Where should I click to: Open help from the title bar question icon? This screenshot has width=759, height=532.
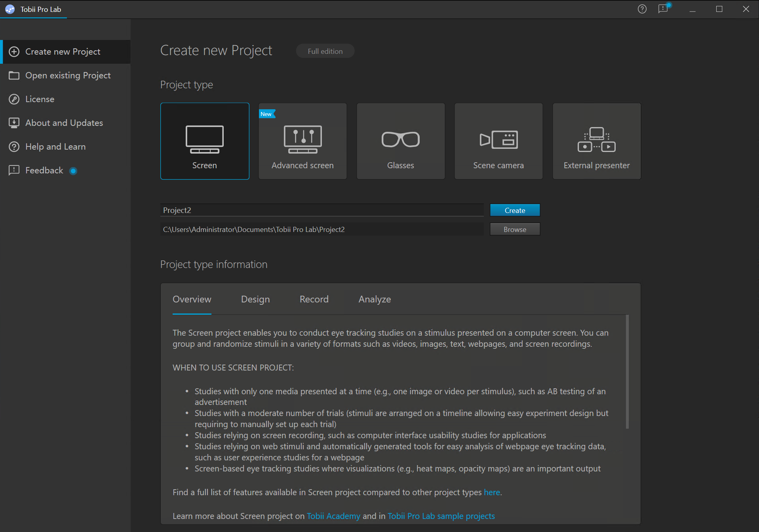tap(642, 9)
